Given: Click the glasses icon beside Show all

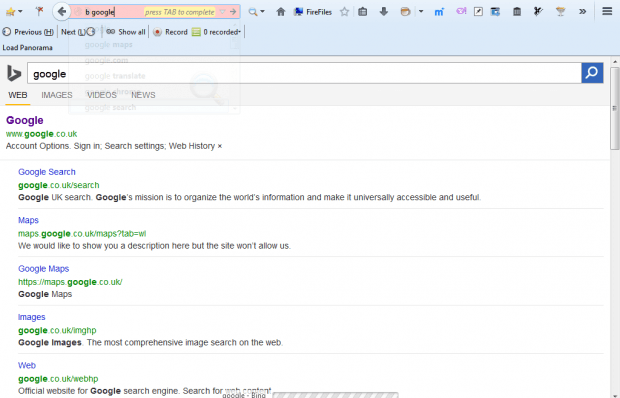Looking at the screenshot, I should (x=110, y=32).
